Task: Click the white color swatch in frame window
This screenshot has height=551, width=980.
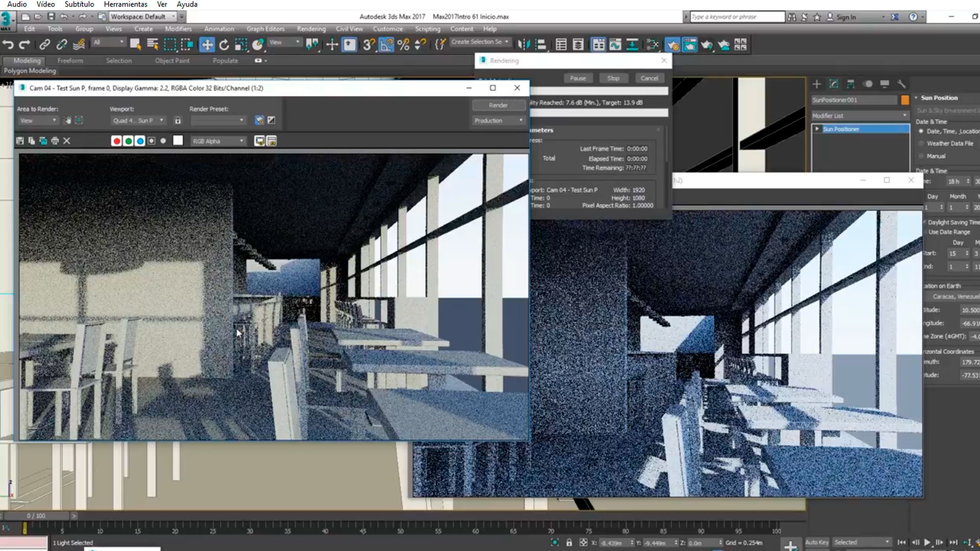Action: [178, 140]
